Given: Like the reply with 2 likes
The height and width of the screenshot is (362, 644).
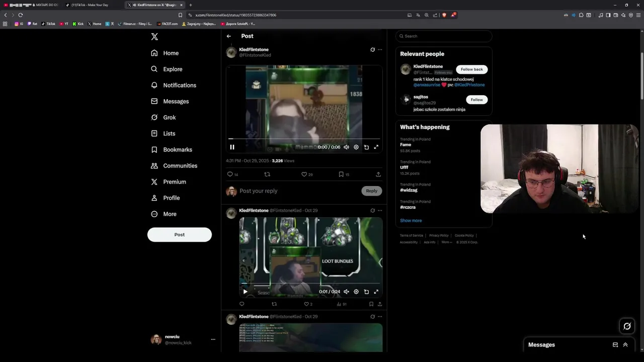Looking at the screenshot, I should [x=308, y=304].
